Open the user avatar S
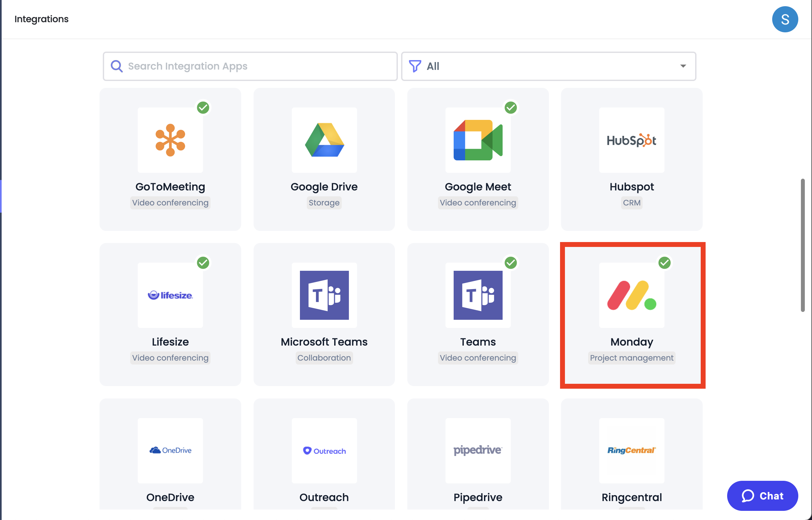812x520 pixels. pyautogui.click(x=785, y=19)
